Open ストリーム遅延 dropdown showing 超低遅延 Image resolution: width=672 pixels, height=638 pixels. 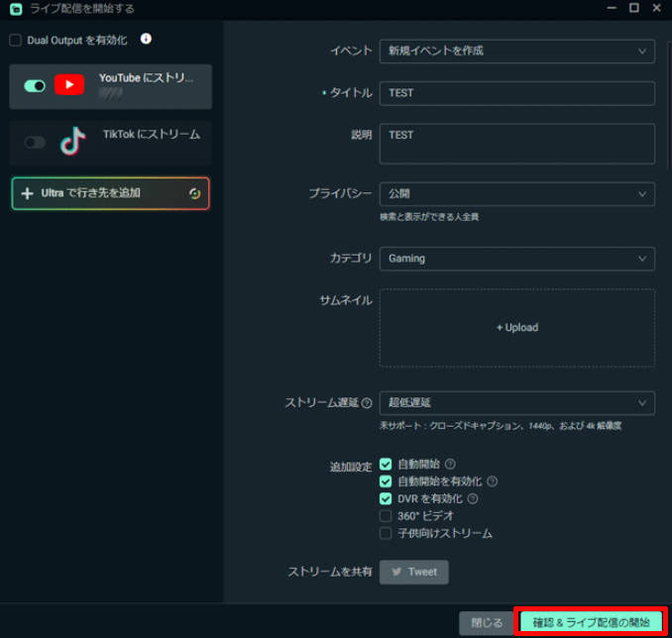click(516, 403)
